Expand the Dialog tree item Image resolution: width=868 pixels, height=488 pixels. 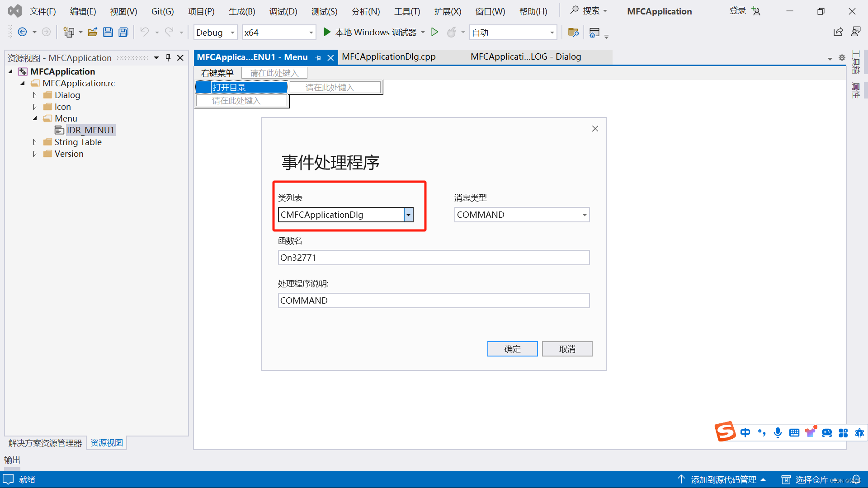pos(34,95)
